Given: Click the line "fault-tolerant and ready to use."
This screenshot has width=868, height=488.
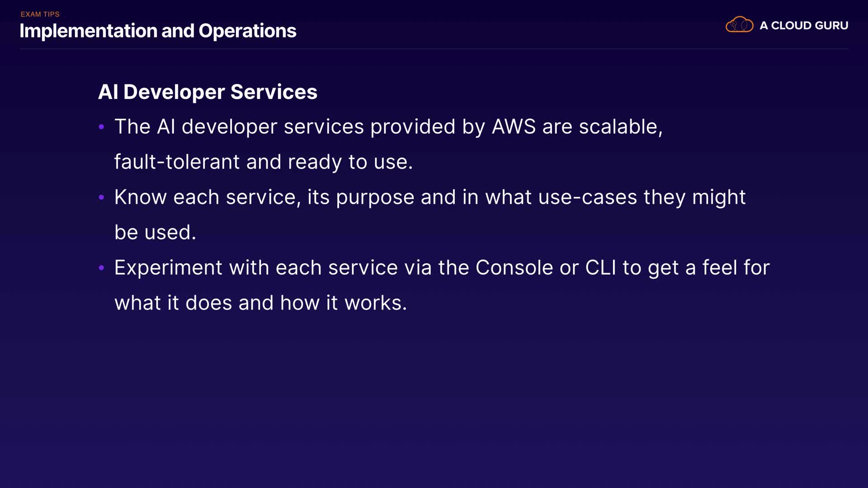Looking at the screenshot, I should 263,162.
